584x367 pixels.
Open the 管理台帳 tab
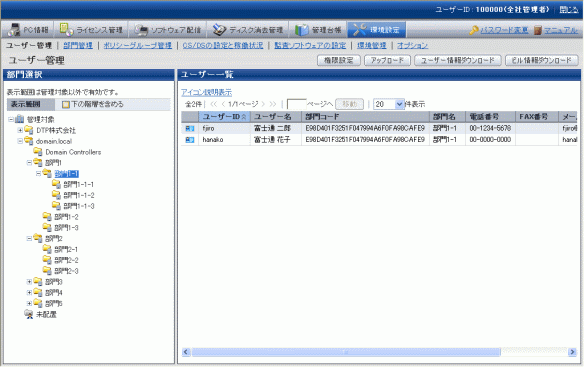[318, 29]
